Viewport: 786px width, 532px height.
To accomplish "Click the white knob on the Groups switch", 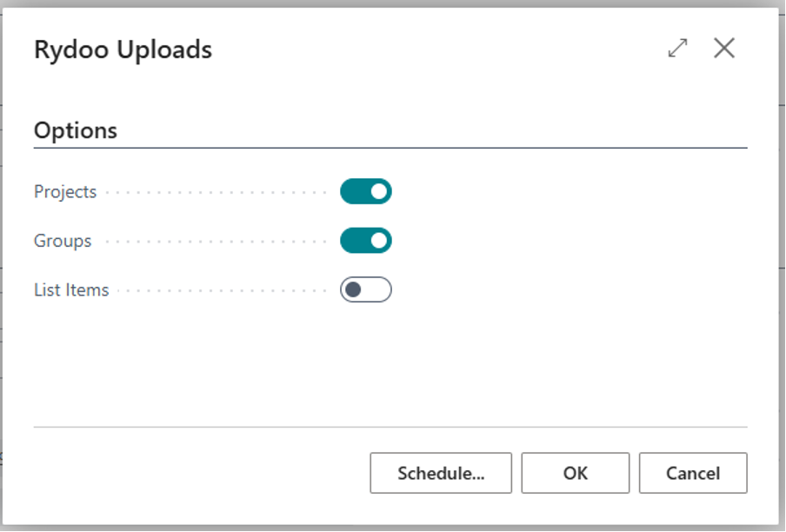I will tap(378, 241).
